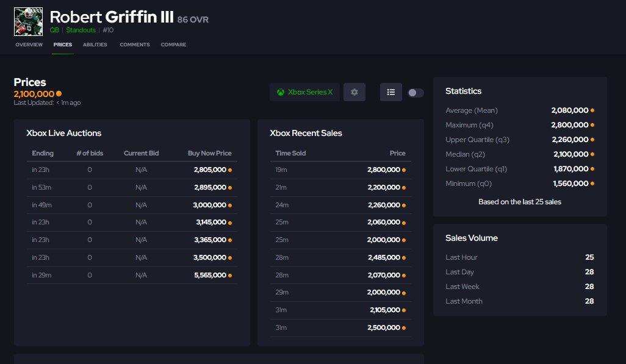626x364 pixels.
Task: Click the Last Day sales volume row
Action: click(520, 272)
